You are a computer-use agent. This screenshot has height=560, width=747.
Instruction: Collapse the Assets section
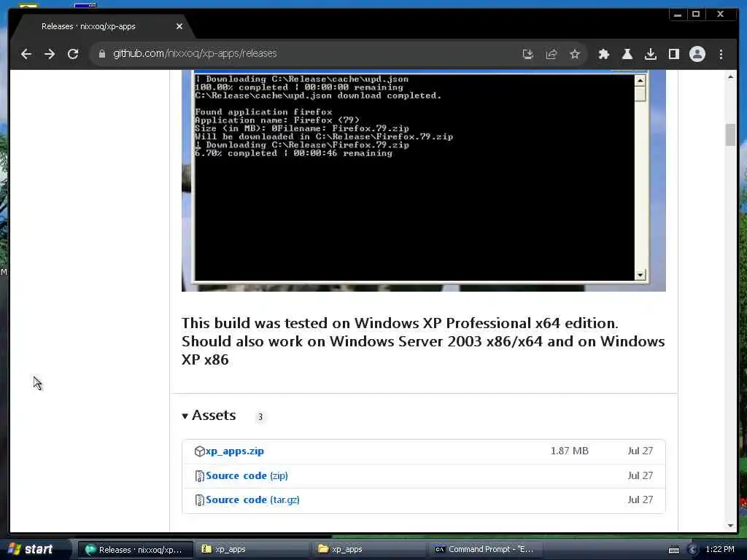coord(209,415)
